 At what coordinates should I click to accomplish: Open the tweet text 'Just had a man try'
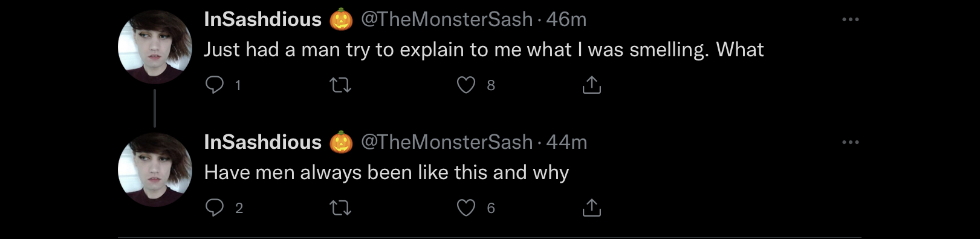484,50
